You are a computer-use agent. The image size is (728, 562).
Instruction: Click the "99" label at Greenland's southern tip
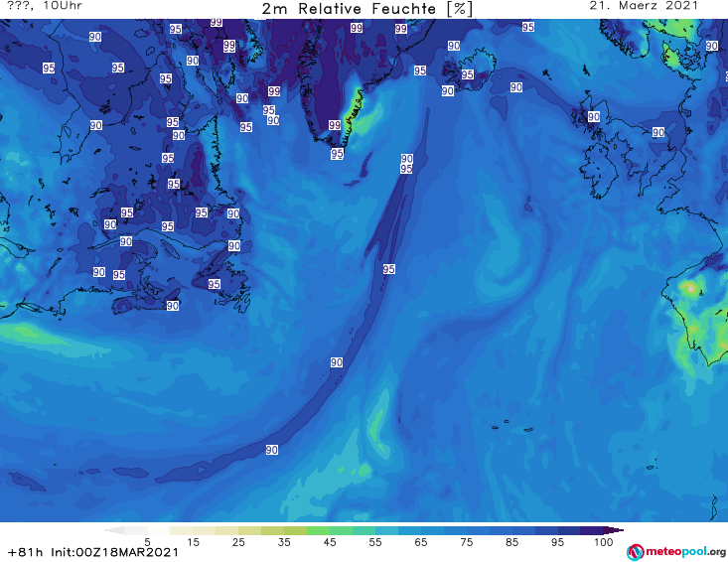click(x=335, y=125)
